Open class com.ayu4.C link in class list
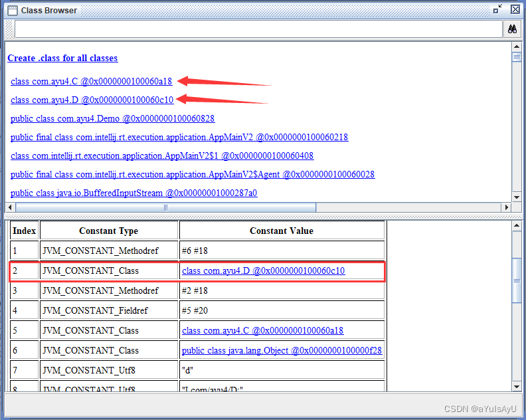The height and width of the screenshot is (420, 526). tap(91, 81)
